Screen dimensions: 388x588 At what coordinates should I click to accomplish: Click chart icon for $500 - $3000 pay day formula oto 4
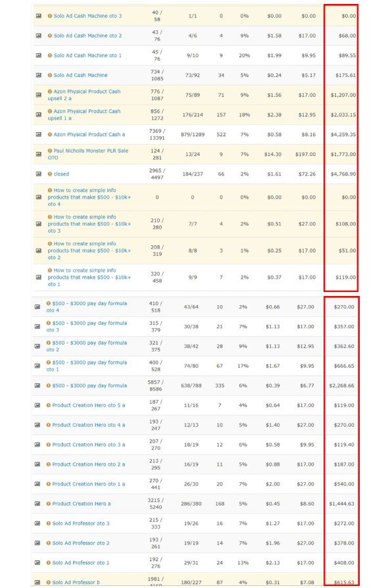[37, 306]
